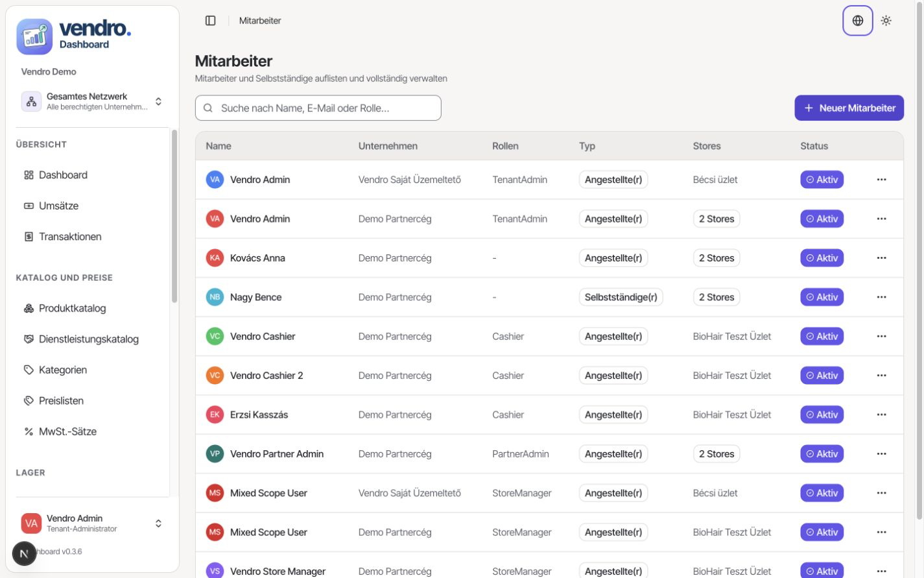
Task: Click the MwSt.-Sätze percent icon
Action: pyautogui.click(x=29, y=431)
